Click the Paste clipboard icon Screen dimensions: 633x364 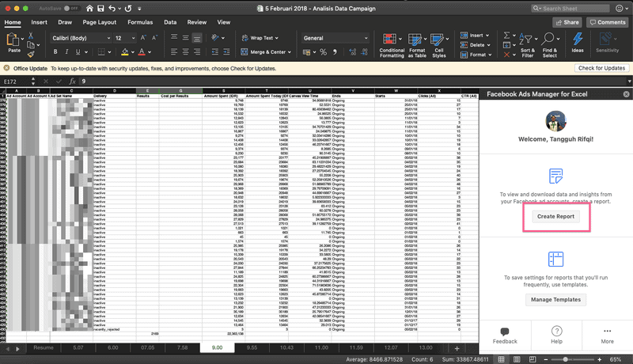[x=13, y=41]
